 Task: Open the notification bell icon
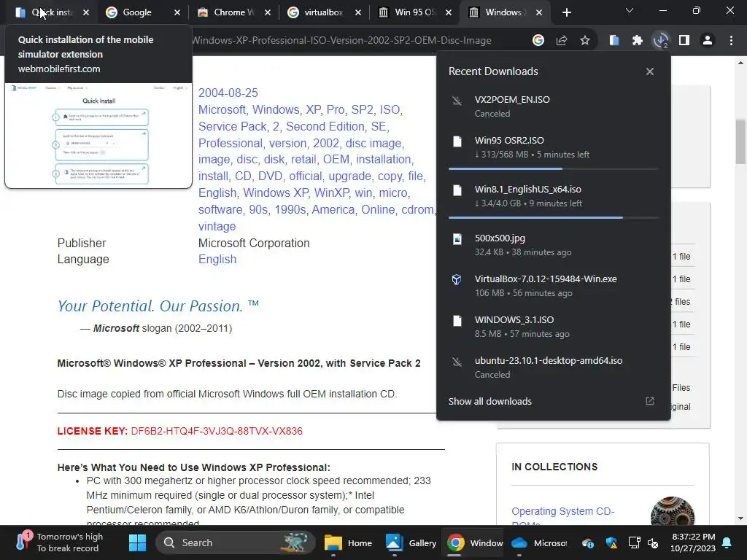coord(727,542)
